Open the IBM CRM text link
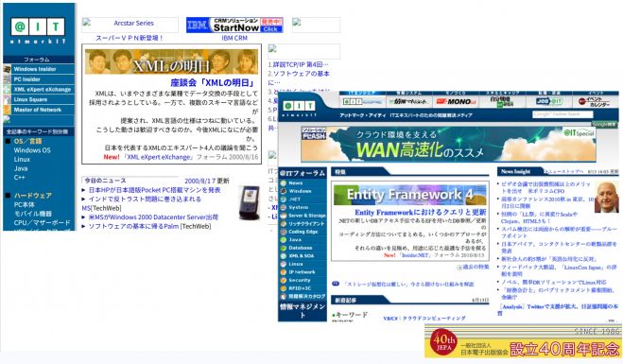Screen dimensions: 623x364 tap(234, 38)
